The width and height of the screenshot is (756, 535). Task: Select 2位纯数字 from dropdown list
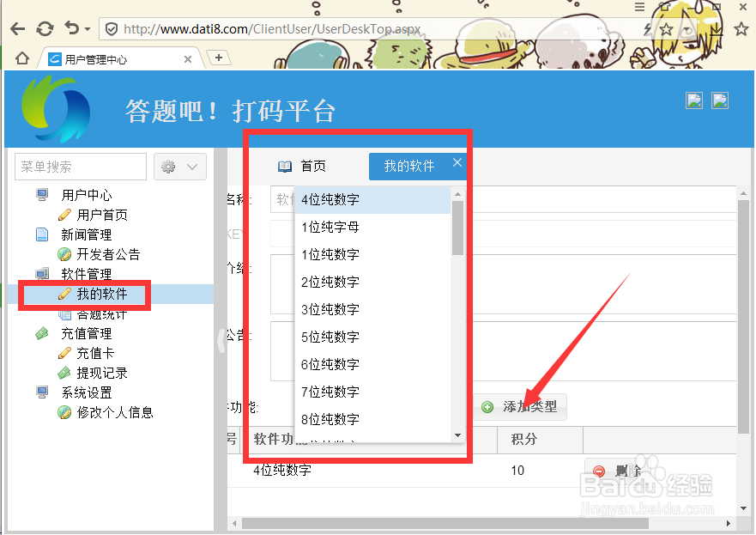(x=372, y=283)
